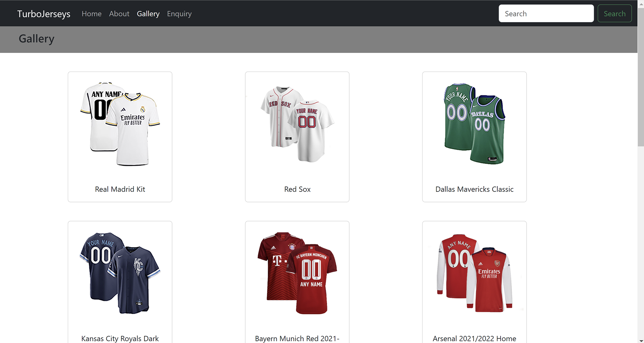644x343 pixels.
Task: Select the Red Sox jersey image
Action: [297, 124]
